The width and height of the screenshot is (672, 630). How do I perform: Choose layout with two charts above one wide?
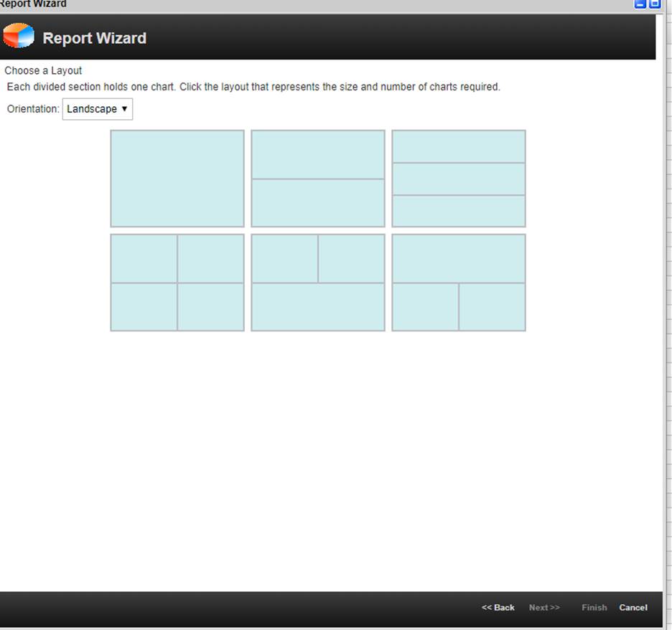pyautogui.click(x=318, y=283)
